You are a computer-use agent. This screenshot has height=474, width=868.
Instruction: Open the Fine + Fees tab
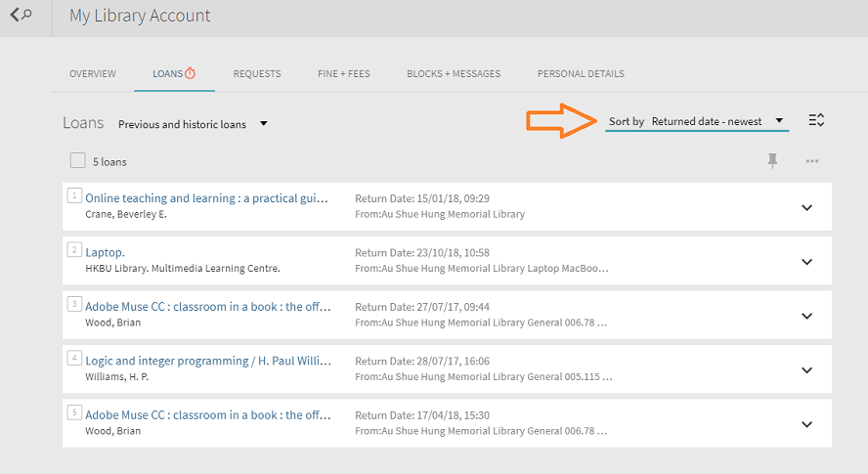point(344,73)
